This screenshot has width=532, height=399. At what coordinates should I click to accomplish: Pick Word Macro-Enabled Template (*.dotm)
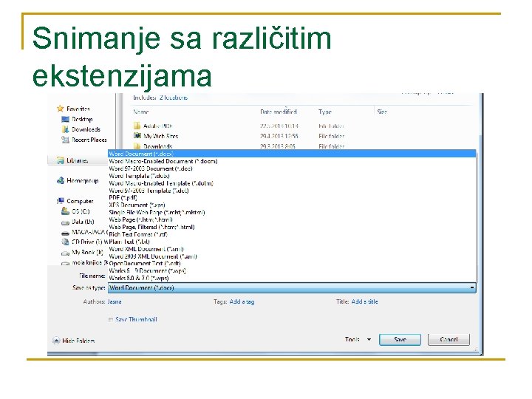292,183
